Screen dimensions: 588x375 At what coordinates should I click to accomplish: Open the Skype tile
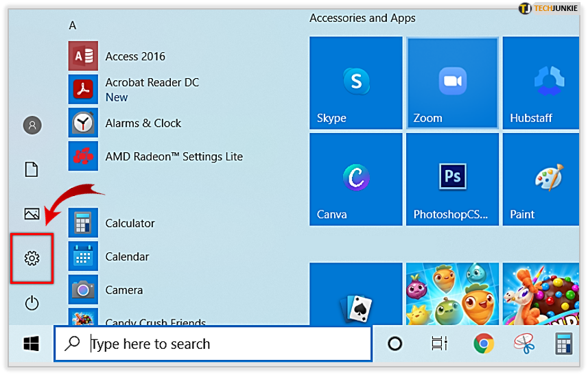[356, 83]
